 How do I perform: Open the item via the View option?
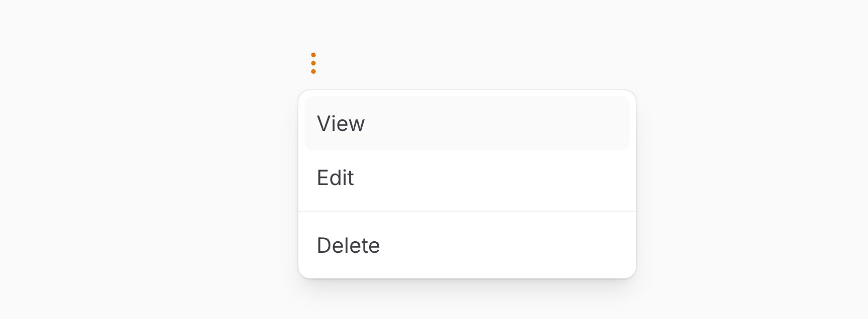tap(341, 123)
